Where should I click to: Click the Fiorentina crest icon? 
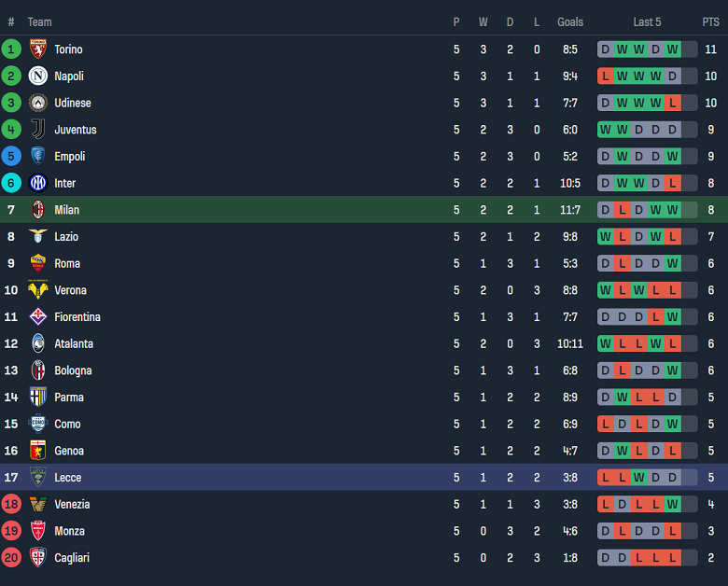pyautogui.click(x=38, y=317)
